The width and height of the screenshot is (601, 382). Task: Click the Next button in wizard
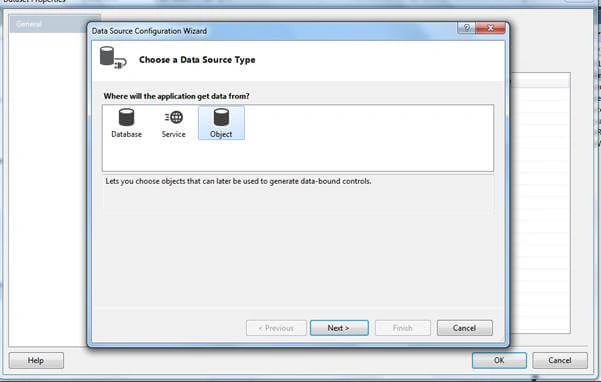pos(339,328)
